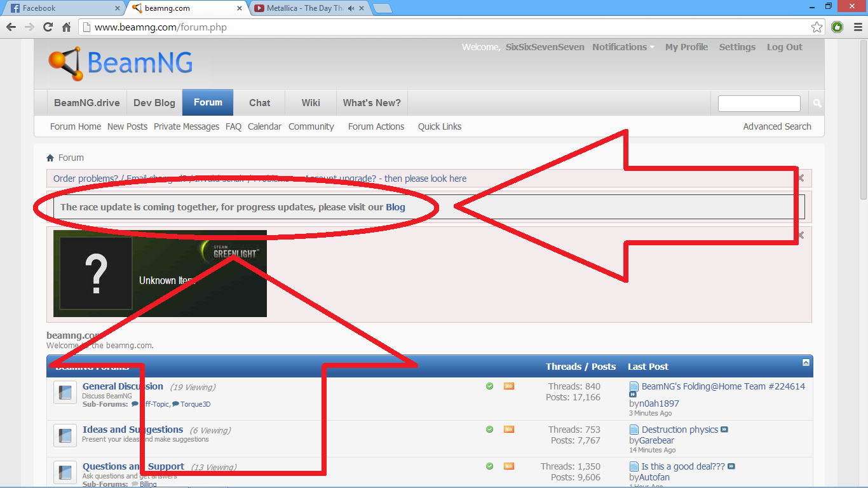Go back with browser back arrow

tap(11, 27)
